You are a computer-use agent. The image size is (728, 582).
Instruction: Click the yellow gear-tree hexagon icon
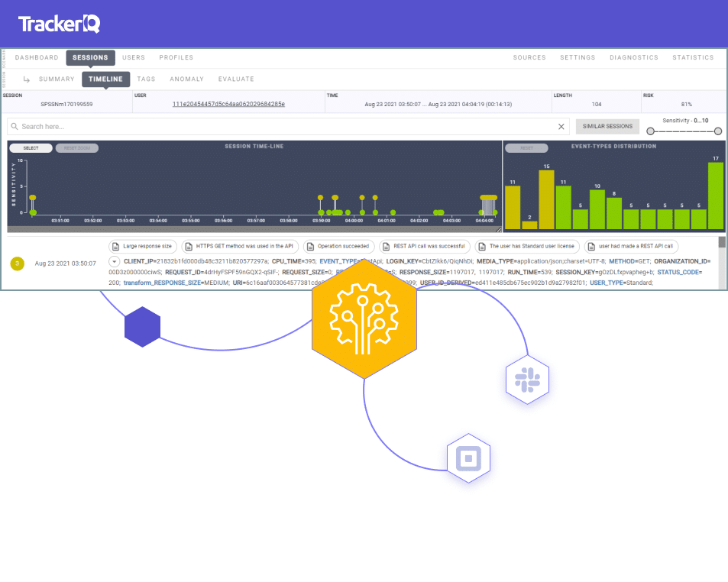[x=364, y=318]
